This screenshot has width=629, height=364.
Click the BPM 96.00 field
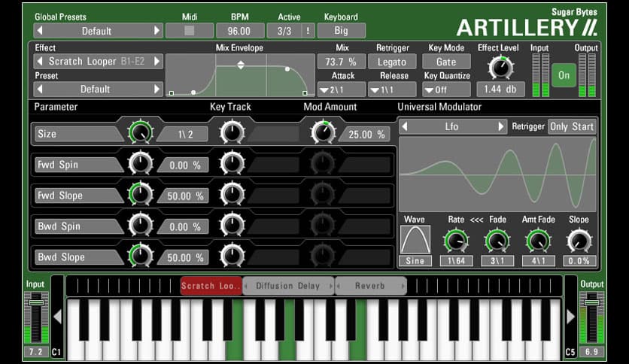(239, 31)
